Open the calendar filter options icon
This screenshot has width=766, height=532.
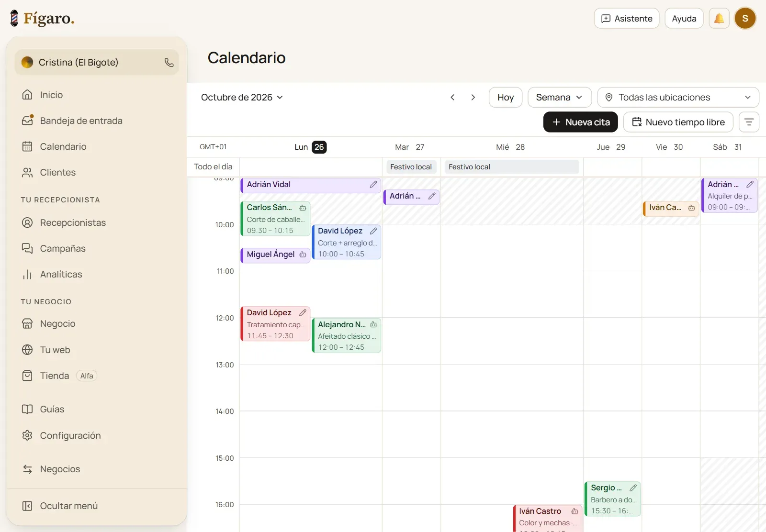(749, 122)
